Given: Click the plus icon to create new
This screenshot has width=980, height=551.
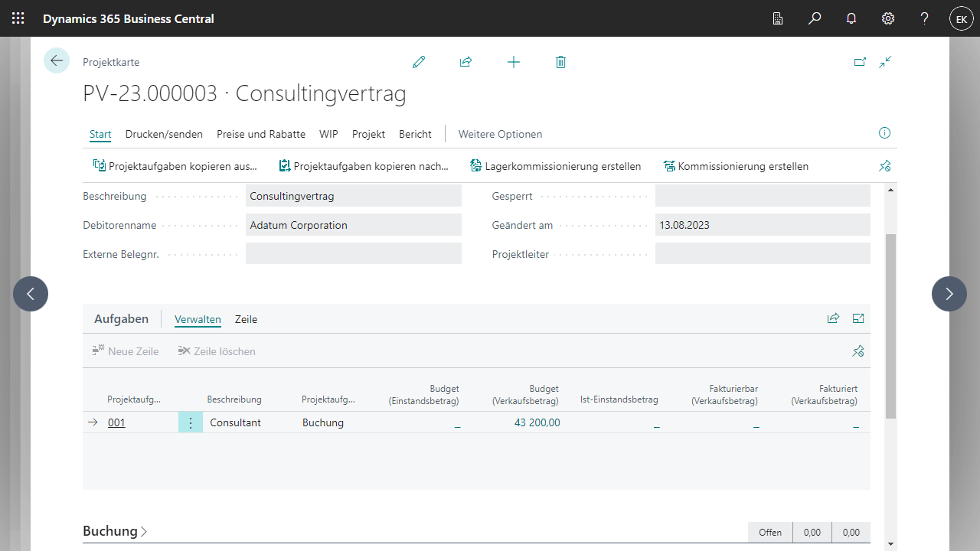Looking at the screenshot, I should (x=514, y=62).
